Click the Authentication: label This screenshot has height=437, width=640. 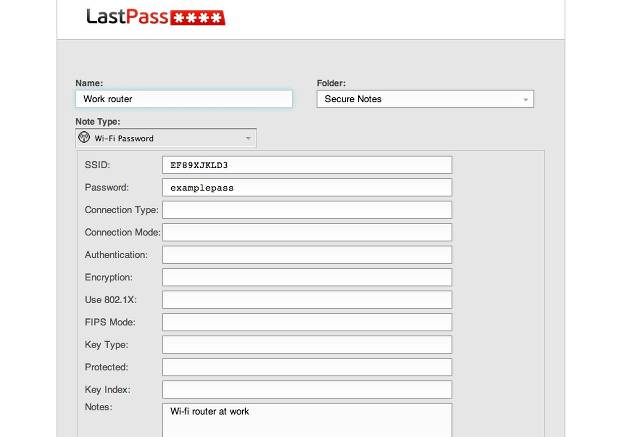[116, 255]
